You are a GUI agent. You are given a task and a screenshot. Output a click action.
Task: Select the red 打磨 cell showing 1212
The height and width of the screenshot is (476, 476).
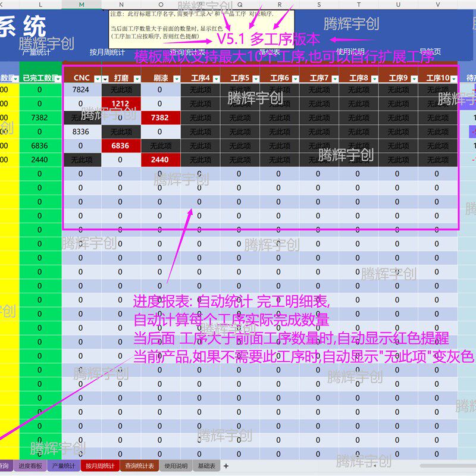coord(121,104)
